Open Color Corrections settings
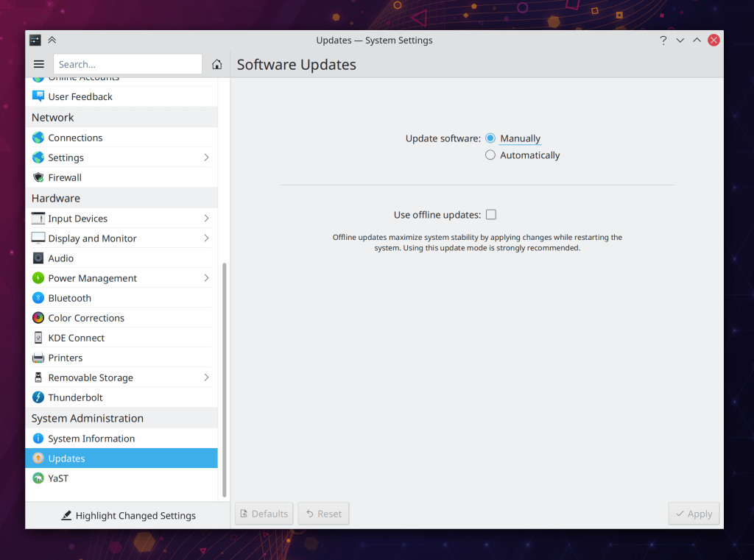 click(86, 318)
